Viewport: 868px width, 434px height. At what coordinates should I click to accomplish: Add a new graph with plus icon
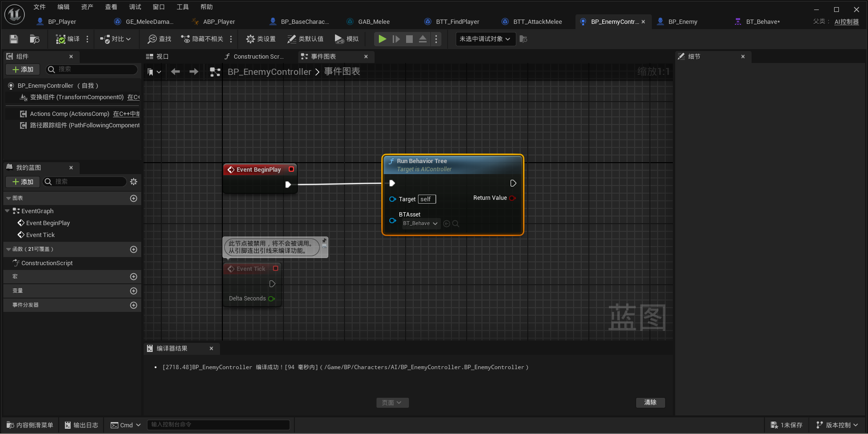(134, 198)
